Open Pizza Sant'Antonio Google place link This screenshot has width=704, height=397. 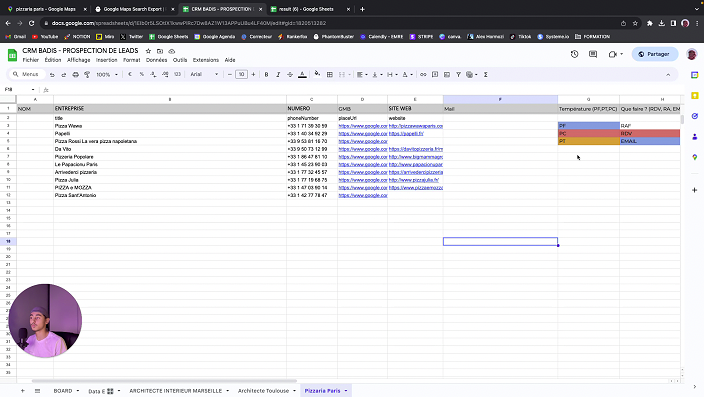(363, 195)
